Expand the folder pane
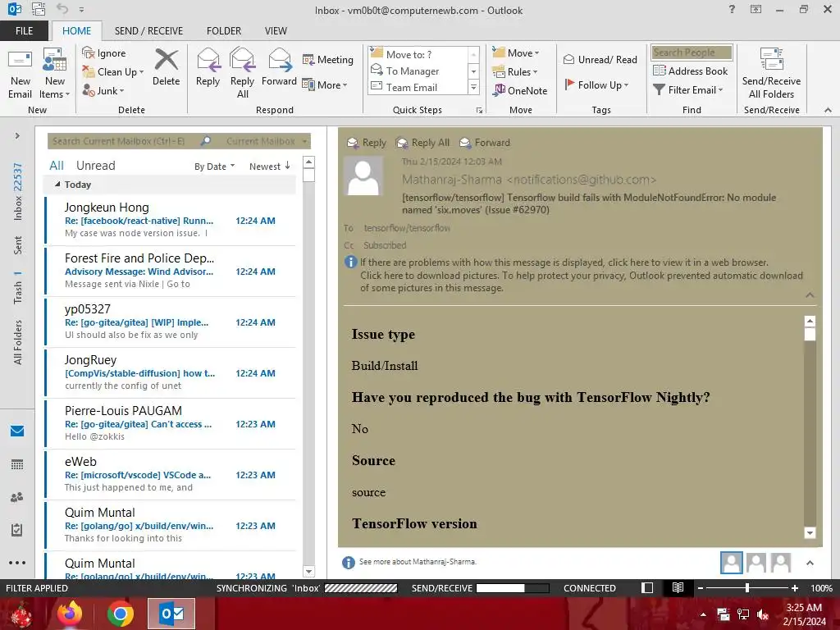Image resolution: width=840 pixels, height=630 pixels. (x=17, y=135)
